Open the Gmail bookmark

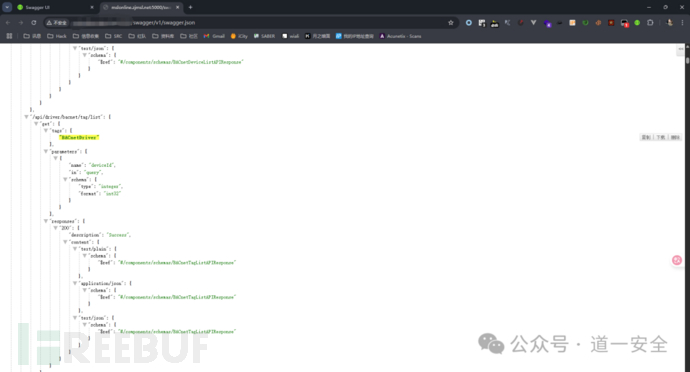(214, 36)
